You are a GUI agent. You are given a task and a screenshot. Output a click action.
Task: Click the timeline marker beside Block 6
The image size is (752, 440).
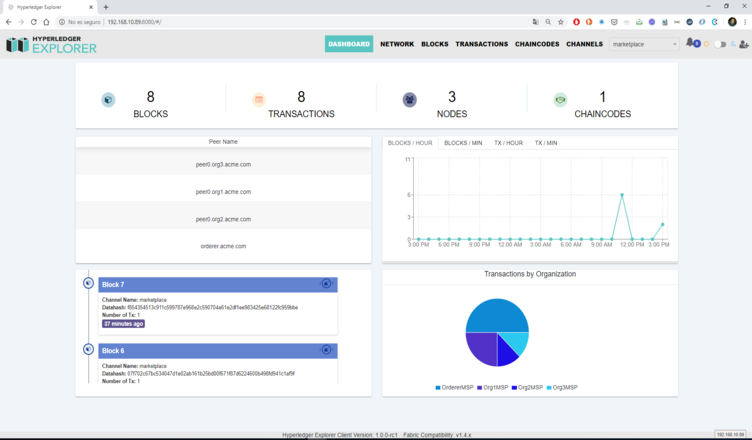coord(88,349)
